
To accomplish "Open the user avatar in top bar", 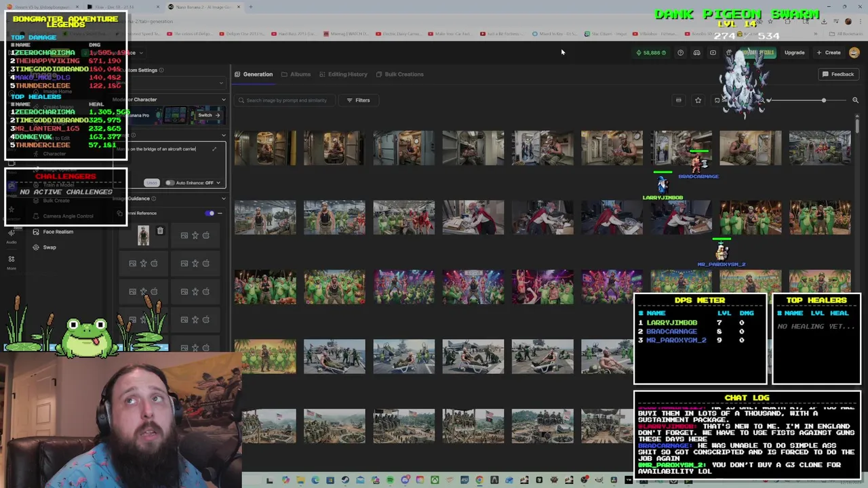I will click(x=854, y=52).
